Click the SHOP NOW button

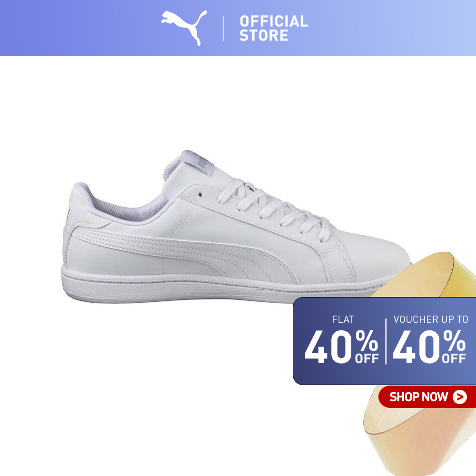[427, 397]
